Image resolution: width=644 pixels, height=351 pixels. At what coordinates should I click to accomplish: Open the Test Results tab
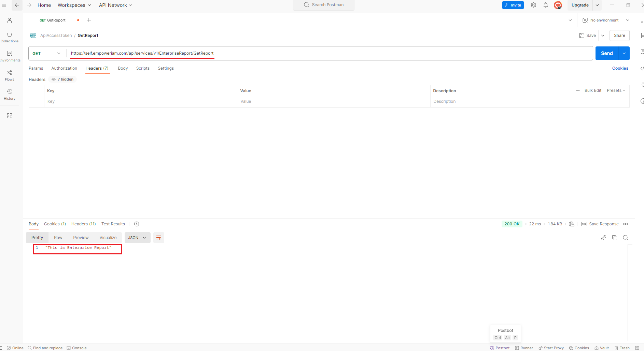click(x=113, y=224)
